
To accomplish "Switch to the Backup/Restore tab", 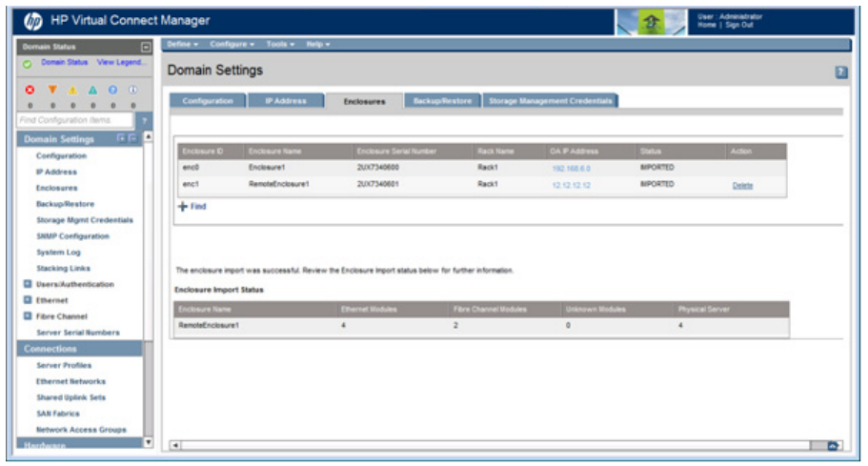I will click(x=442, y=101).
